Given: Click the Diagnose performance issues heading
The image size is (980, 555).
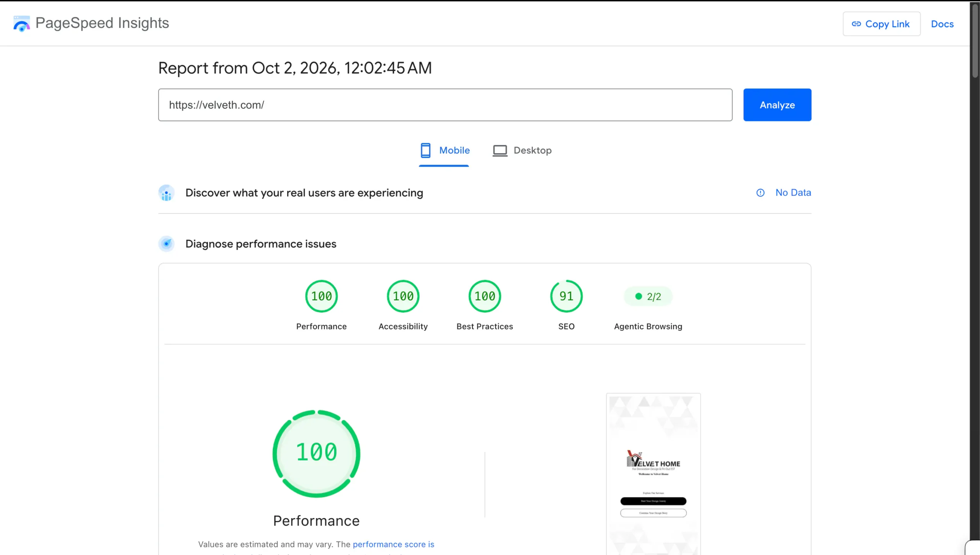Looking at the screenshot, I should point(261,244).
